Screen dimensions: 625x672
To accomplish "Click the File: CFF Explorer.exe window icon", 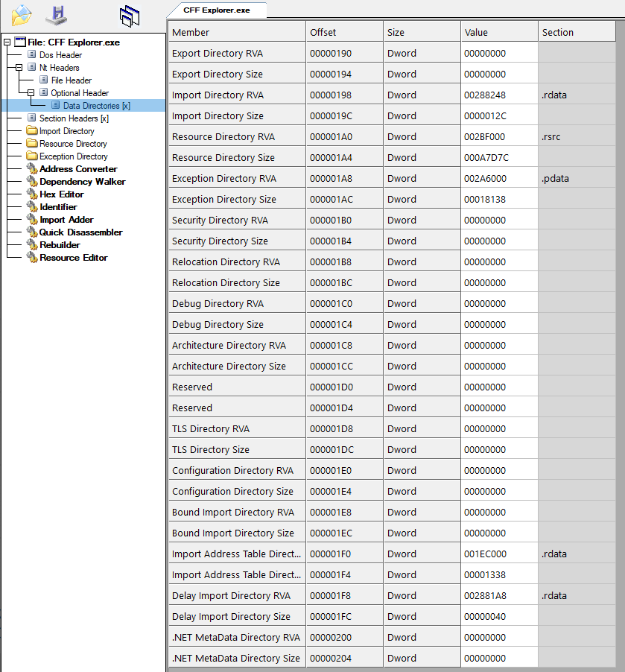I will tap(20, 42).
